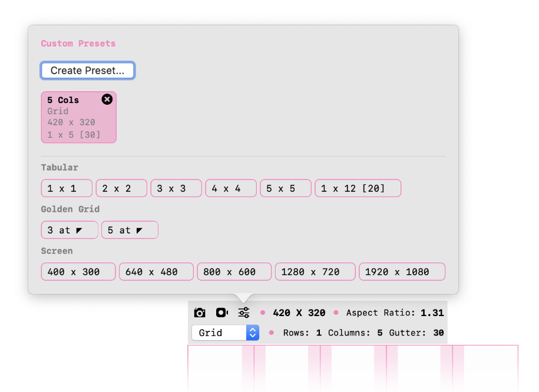Screen dimensions: 539x392
Task: Take a screenshot with the camera icon
Action: 200,313
